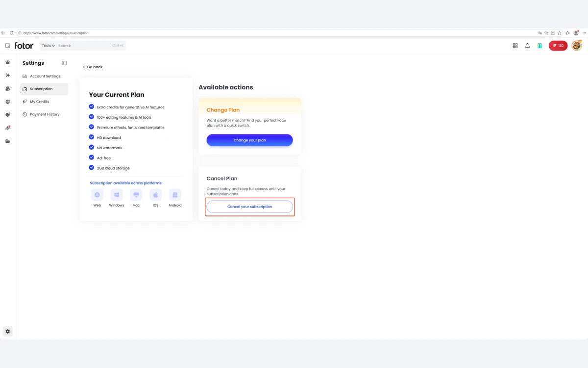
Task: Open Payment History menu item
Action: (x=44, y=114)
